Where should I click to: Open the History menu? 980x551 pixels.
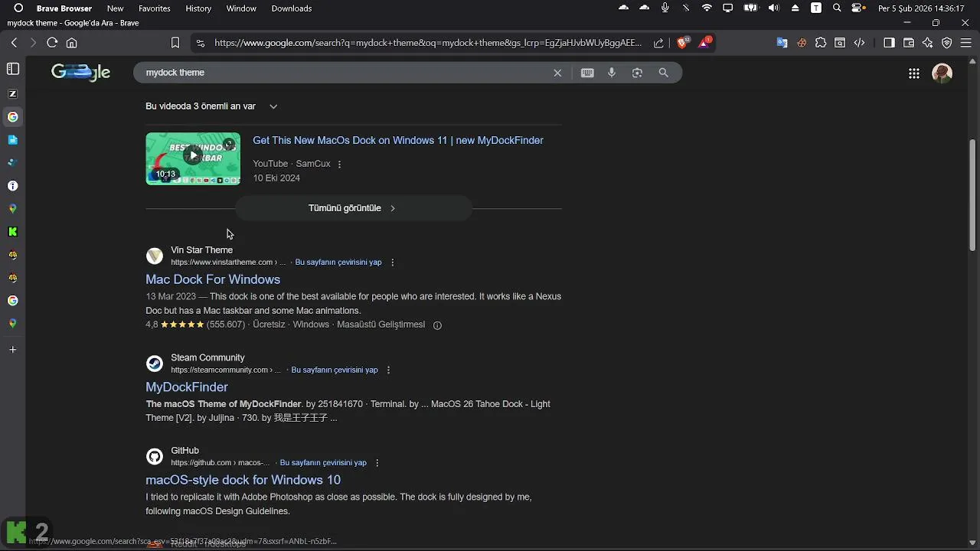coord(198,8)
